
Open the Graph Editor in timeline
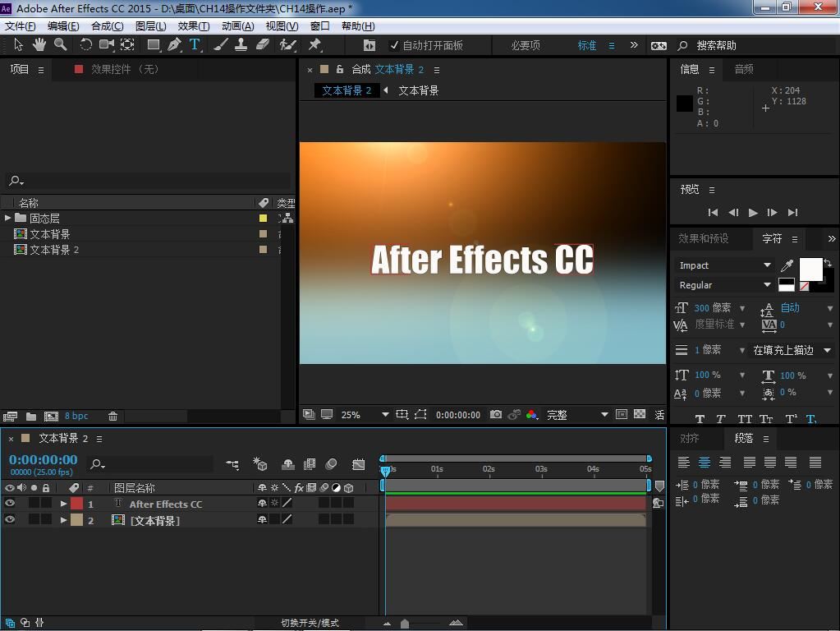358,464
